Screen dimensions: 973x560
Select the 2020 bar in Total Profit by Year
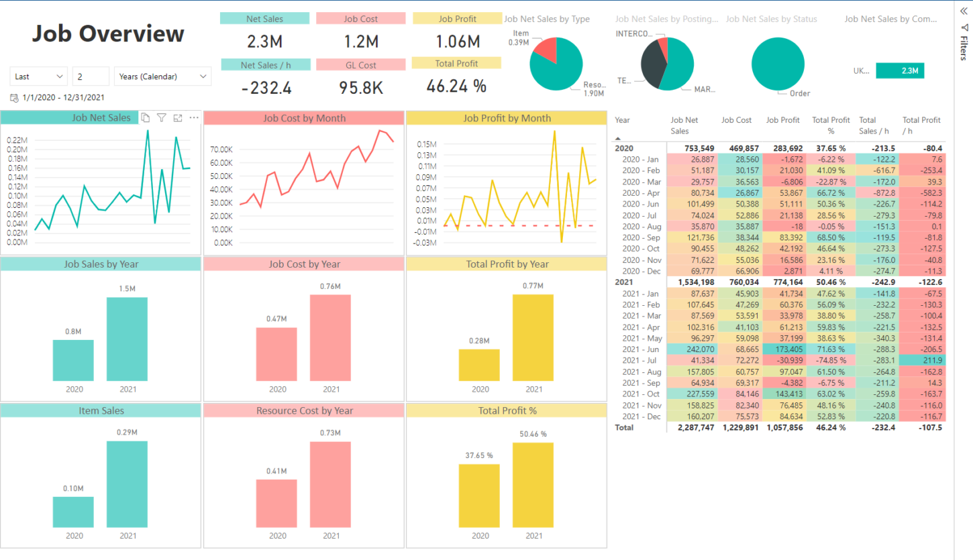tap(480, 366)
